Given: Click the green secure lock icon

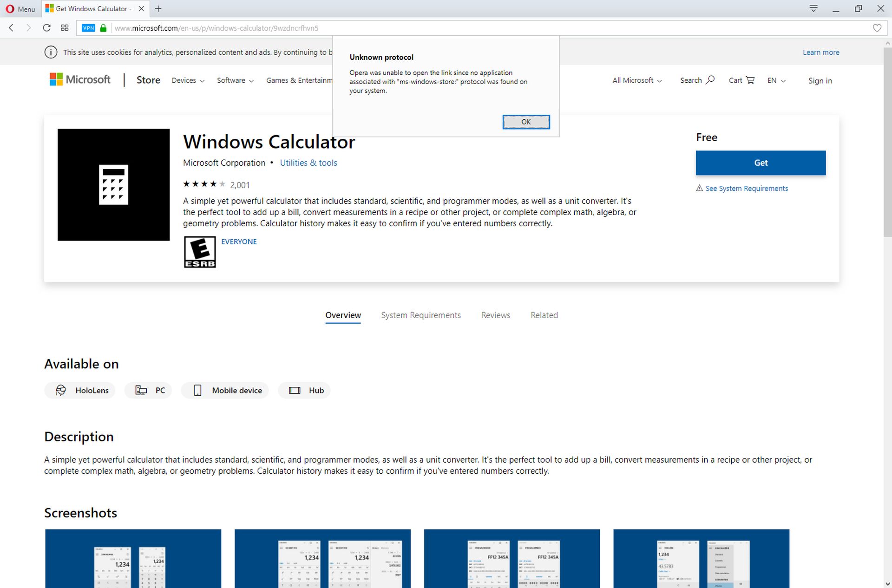Looking at the screenshot, I should pyautogui.click(x=103, y=28).
